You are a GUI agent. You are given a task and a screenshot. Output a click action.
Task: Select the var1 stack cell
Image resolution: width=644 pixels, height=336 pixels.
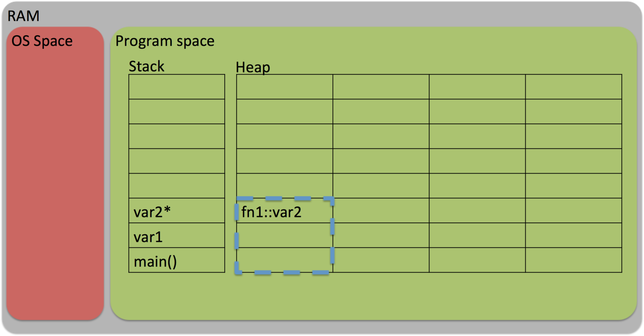tap(177, 236)
